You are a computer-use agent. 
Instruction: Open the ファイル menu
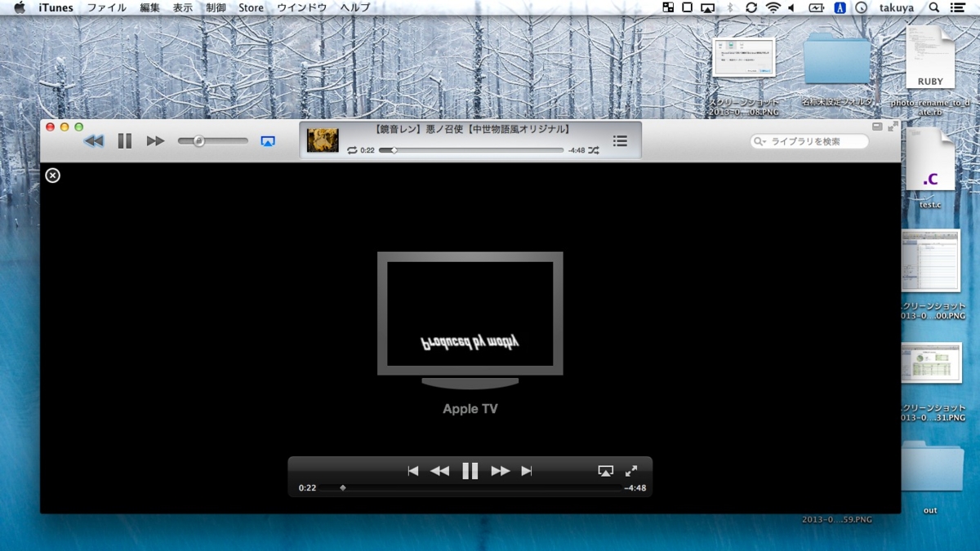coord(107,7)
